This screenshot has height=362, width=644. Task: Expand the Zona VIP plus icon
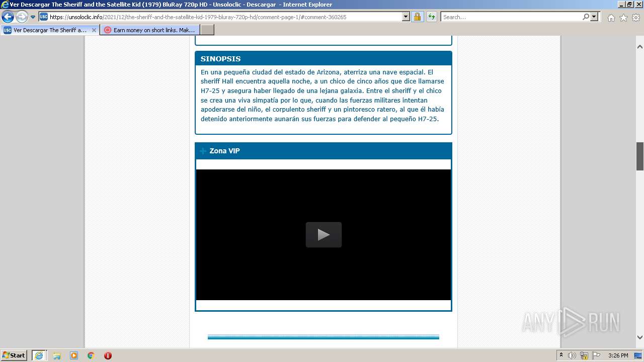click(203, 151)
